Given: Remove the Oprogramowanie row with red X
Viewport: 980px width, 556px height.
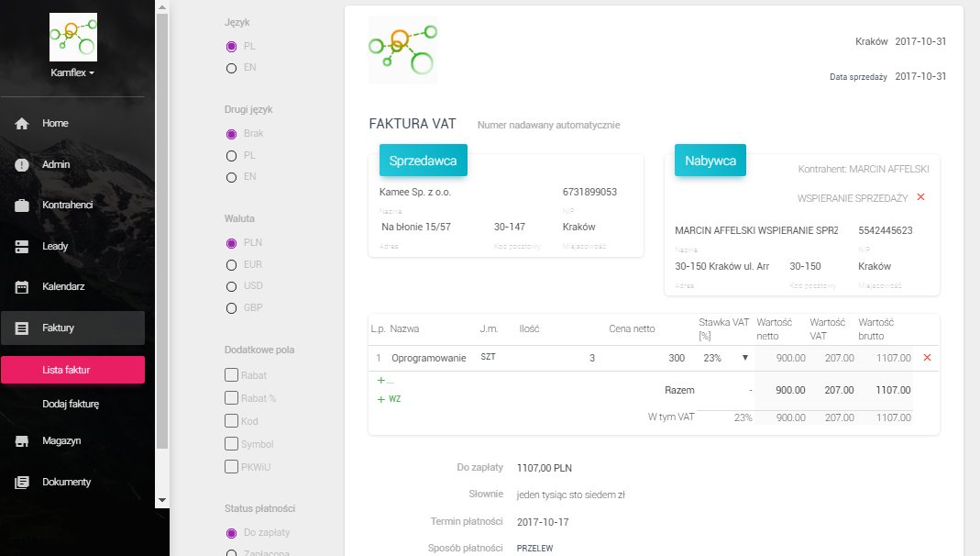Looking at the screenshot, I should pos(927,358).
